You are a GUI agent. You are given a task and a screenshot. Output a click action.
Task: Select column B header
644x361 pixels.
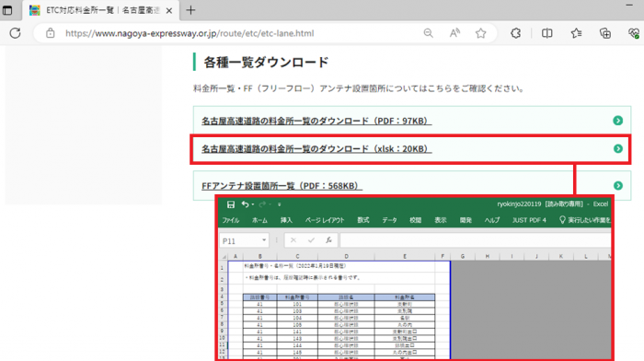coord(259,256)
